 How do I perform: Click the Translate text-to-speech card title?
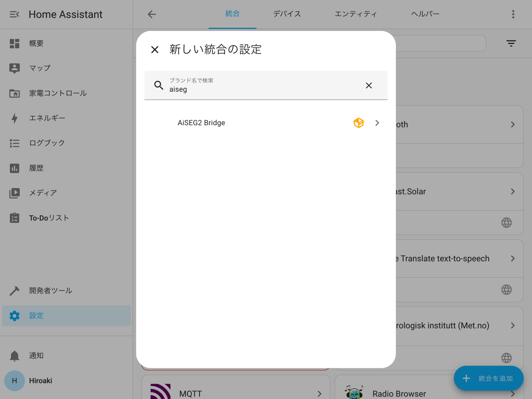pos(442,259)
